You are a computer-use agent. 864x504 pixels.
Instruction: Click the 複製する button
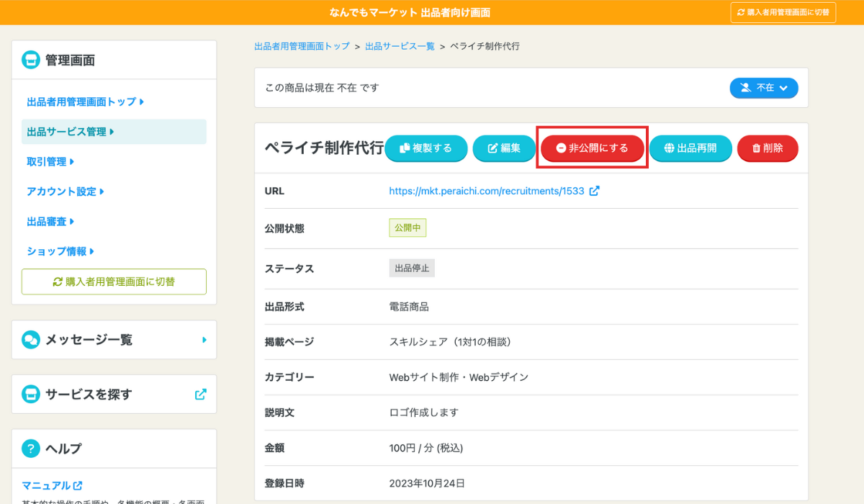tap(426, 148)
